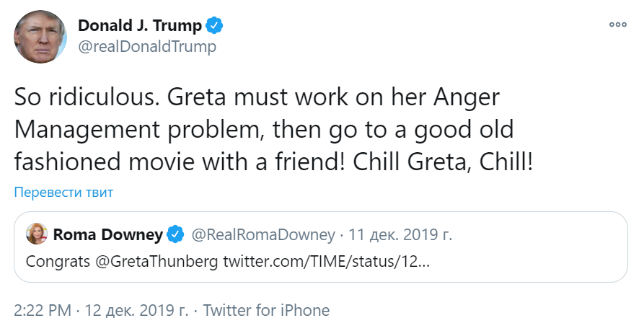Translate the tweet via "Перевести твит"
The image size is (644, 331).
pos(63,193)
